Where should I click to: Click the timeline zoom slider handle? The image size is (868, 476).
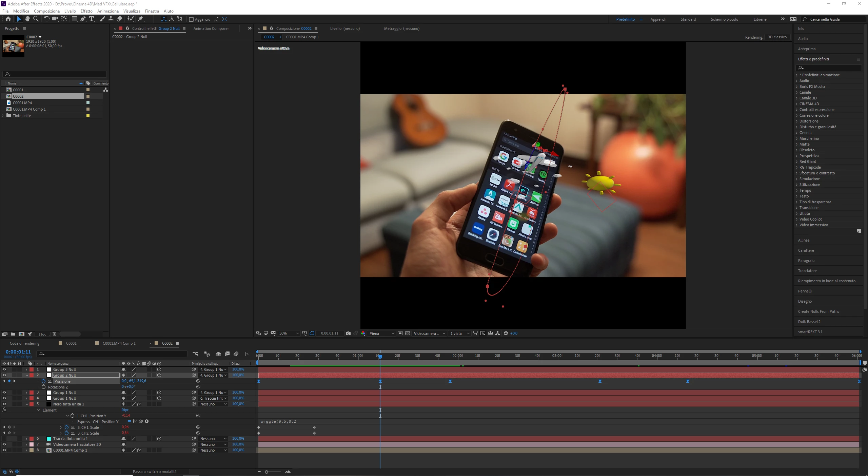267,472
